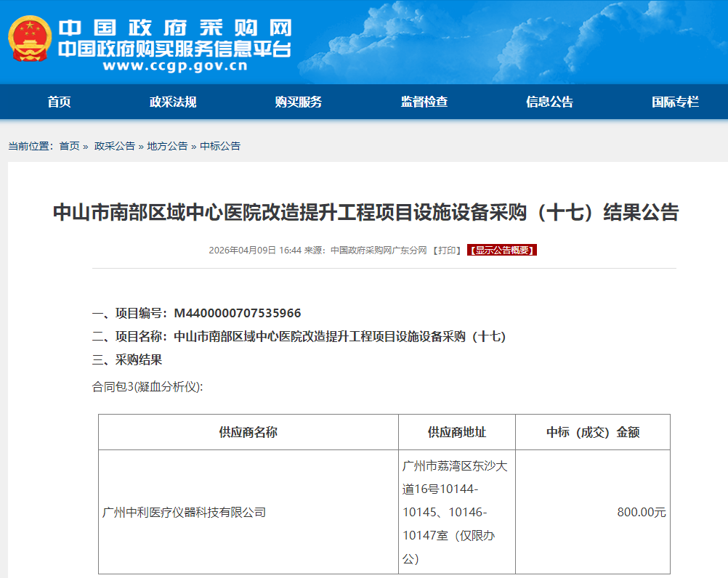Click the publish date 2026年04月09日 16:44

coord(255,251)
